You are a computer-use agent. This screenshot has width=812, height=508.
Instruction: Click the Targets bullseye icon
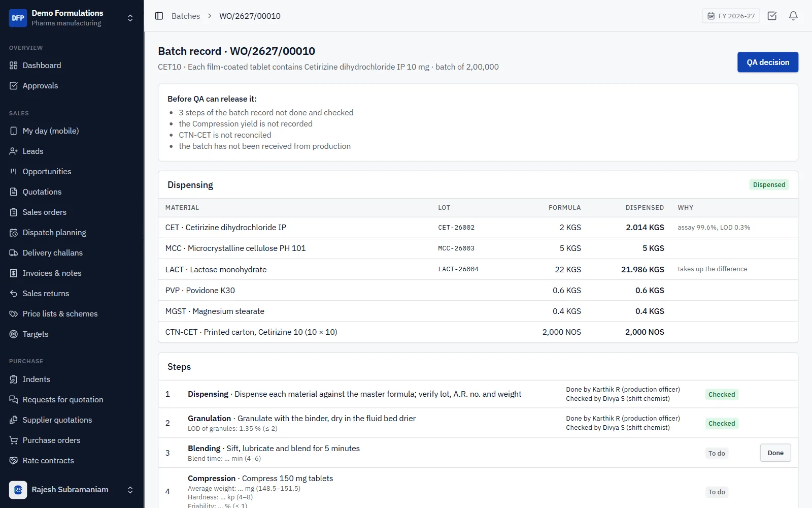point(14,334)
